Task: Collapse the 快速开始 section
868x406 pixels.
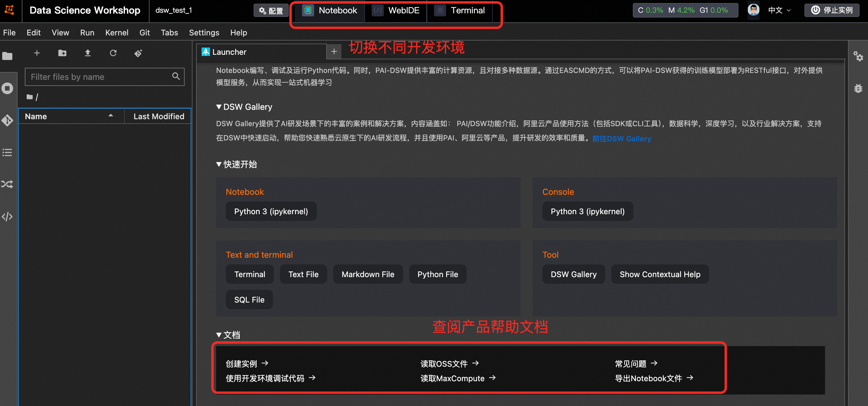Action: pos(218,164)
